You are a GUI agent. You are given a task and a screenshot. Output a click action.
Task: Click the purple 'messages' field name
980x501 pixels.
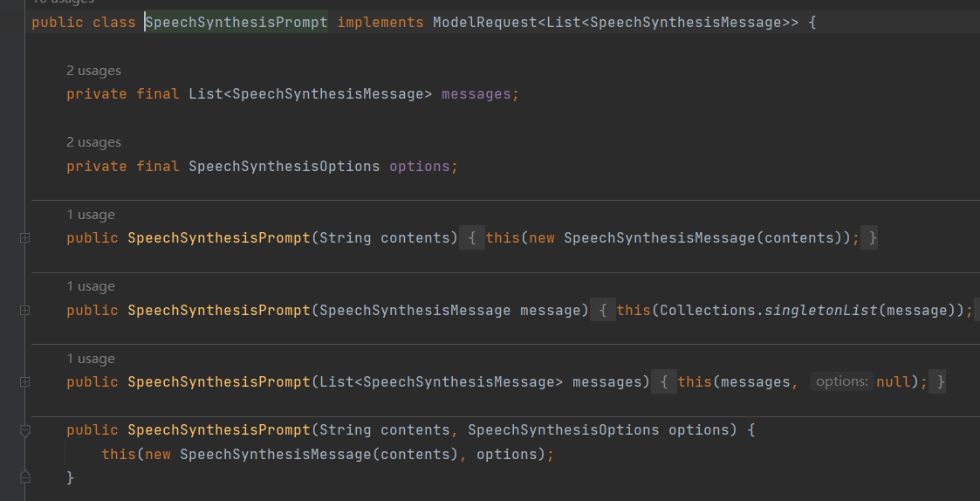tap(476, 94)
